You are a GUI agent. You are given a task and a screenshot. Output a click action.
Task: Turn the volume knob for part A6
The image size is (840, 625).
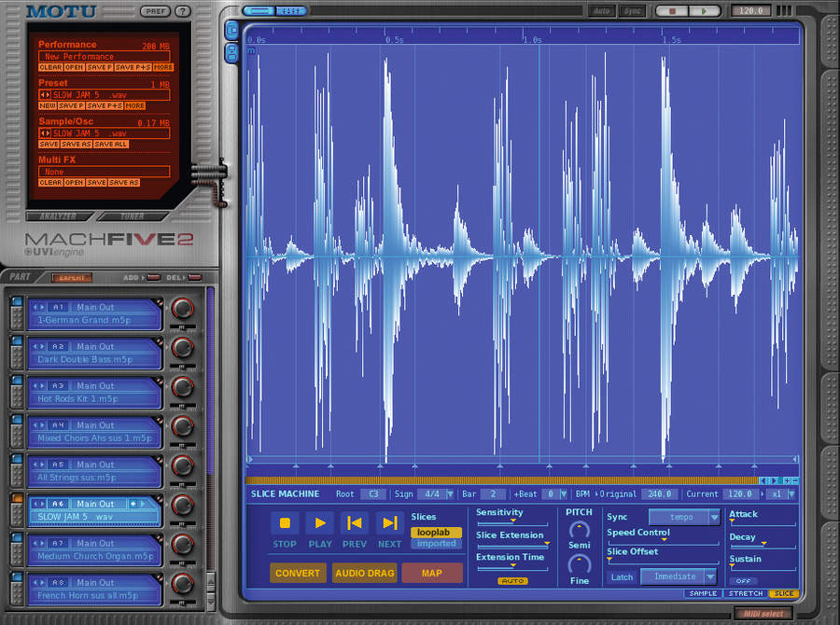[183, 505]
